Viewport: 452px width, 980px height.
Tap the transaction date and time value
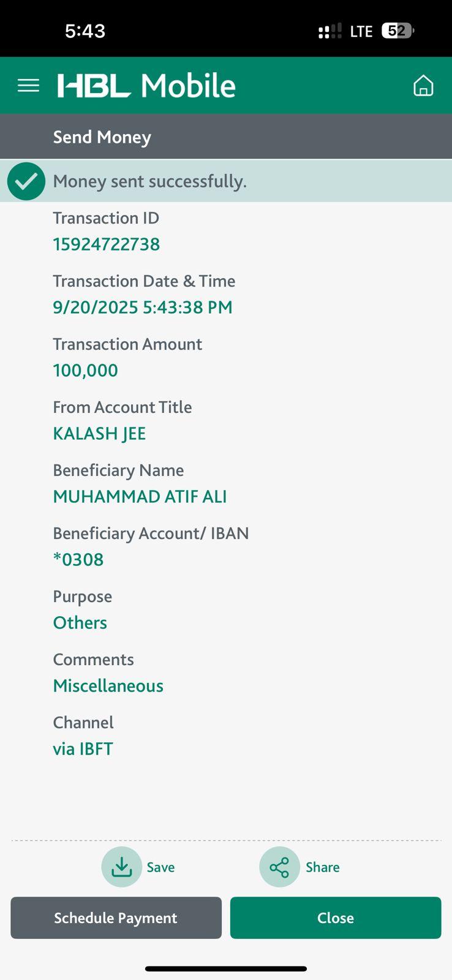pyautogui.click(x=143, y=307)
